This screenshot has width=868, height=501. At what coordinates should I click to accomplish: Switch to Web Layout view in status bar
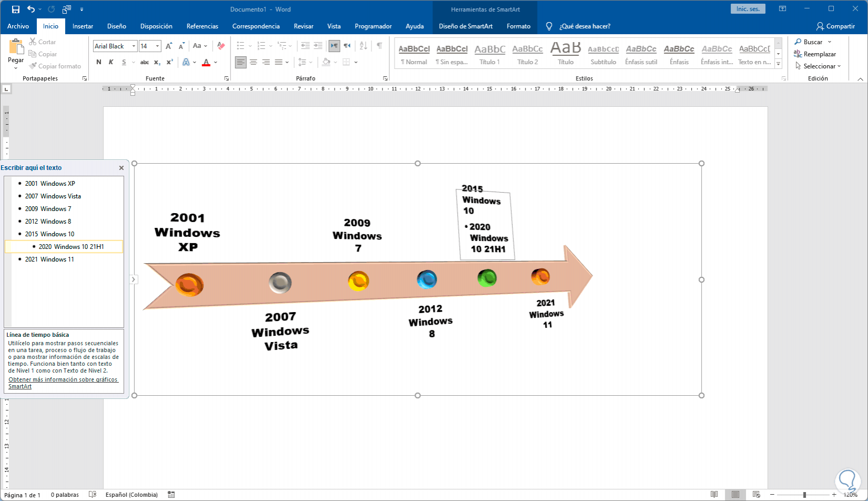click(x=756, y=495)
